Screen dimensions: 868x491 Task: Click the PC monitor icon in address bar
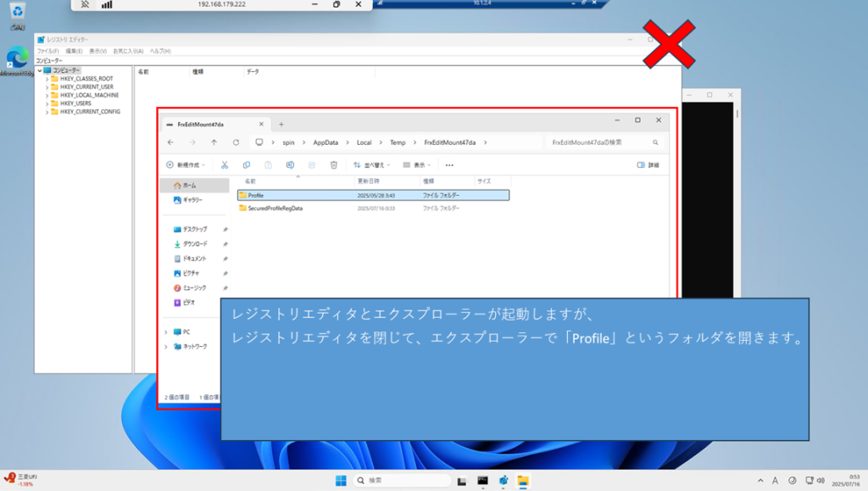(x=259, y=142)
